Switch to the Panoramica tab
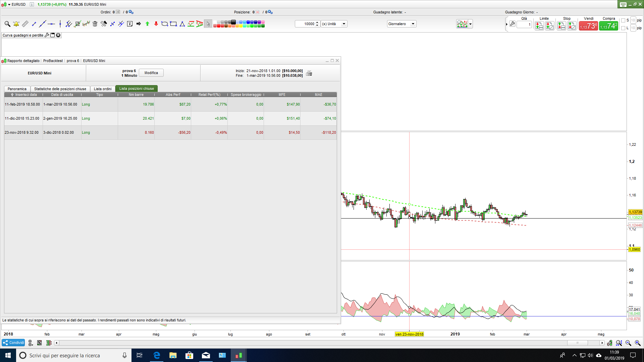The width and height of the screenshot is (644, 362). pyautogui.click(x=17, y=89)
